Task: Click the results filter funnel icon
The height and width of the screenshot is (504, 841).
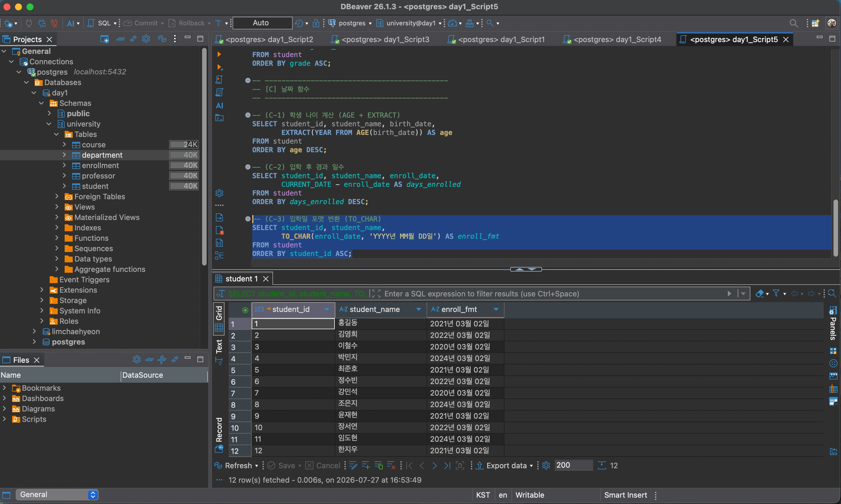Action: click(776, 294)
